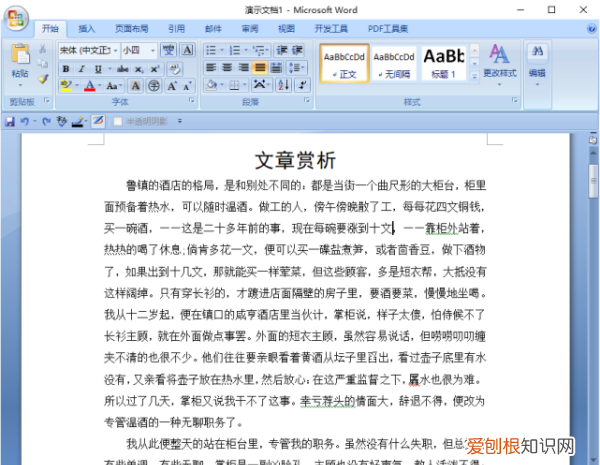Viewport: 600px width, 465px height.
Task: Increase the paragraph indent
Action: (297, 50)
